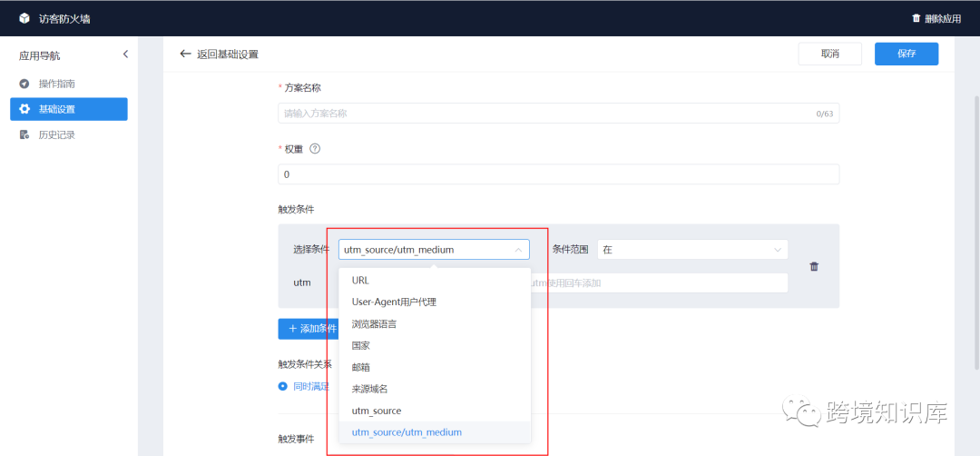Choose URL from the condition list
980x456 pixels.
tap(435, 280)
